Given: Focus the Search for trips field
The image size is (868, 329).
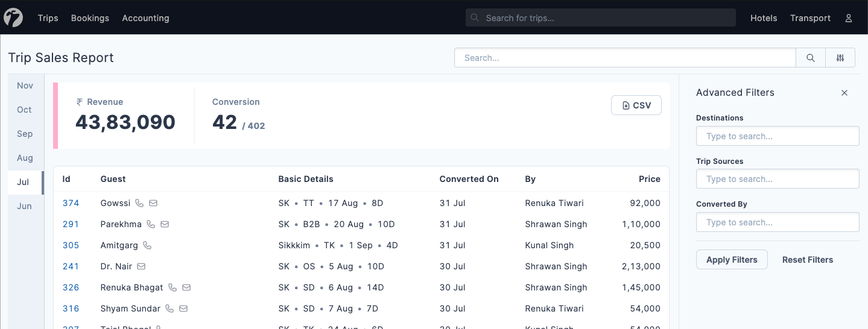Looking at the screenshot, I should click(603, 18).
